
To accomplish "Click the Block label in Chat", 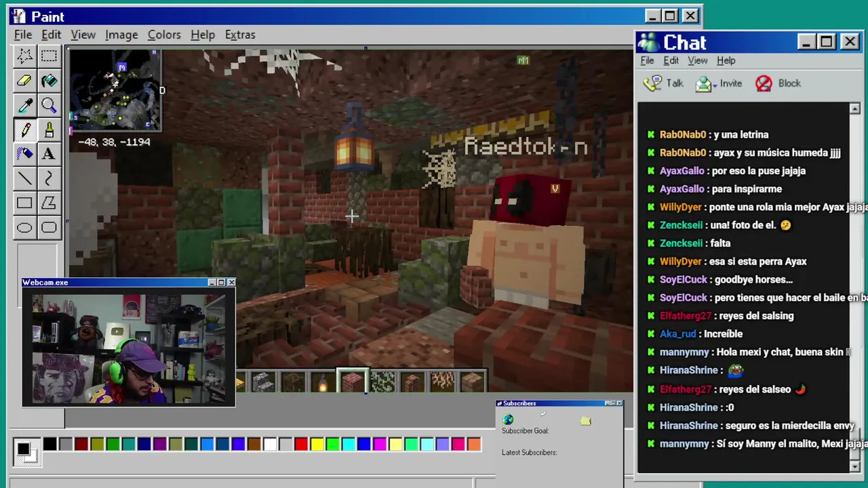I will [789, 83].
